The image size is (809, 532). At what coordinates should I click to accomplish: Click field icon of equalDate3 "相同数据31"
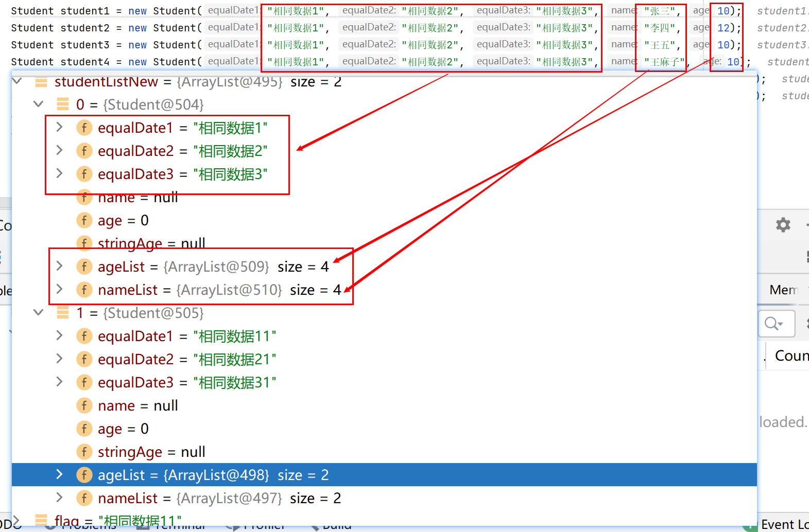pos(84,382)
